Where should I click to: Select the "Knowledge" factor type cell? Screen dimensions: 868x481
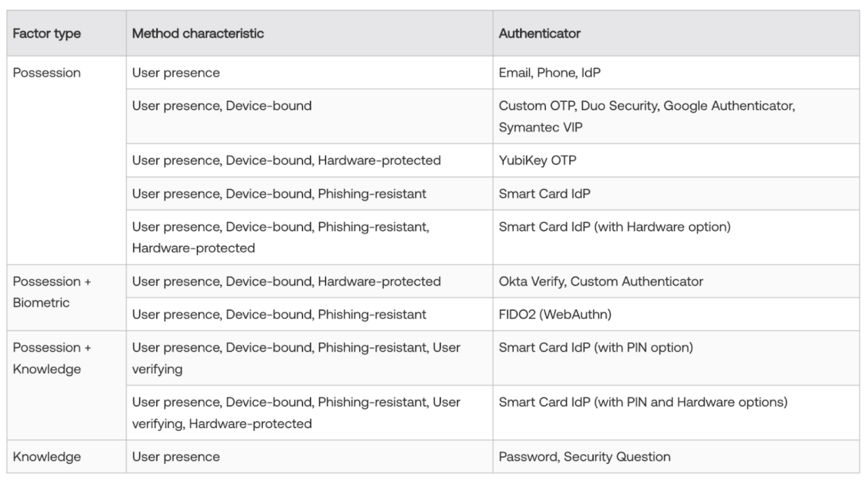47,457
